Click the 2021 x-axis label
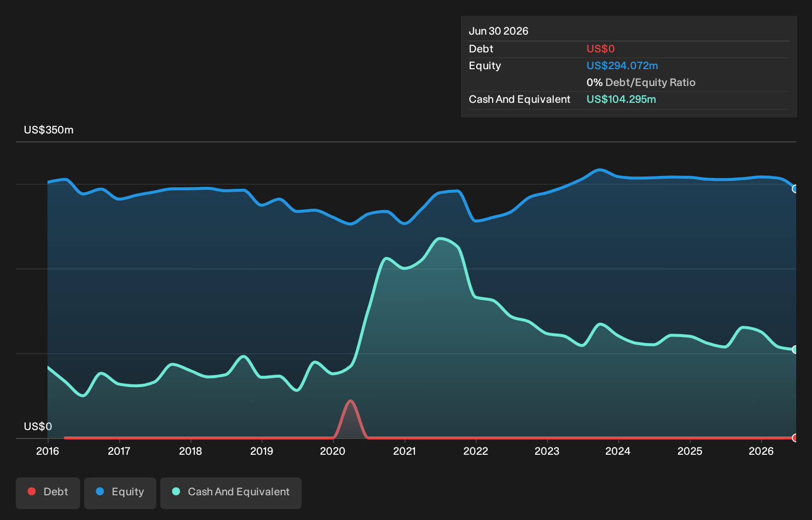812x520 pixels. click(405, 451)
